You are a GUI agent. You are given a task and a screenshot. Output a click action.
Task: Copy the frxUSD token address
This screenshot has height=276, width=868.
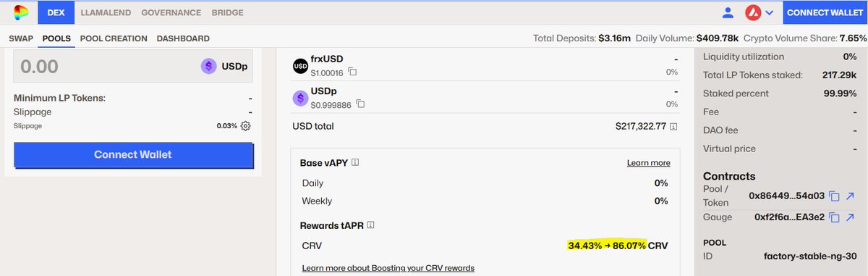pyautogui.click(x=352, y=72)
